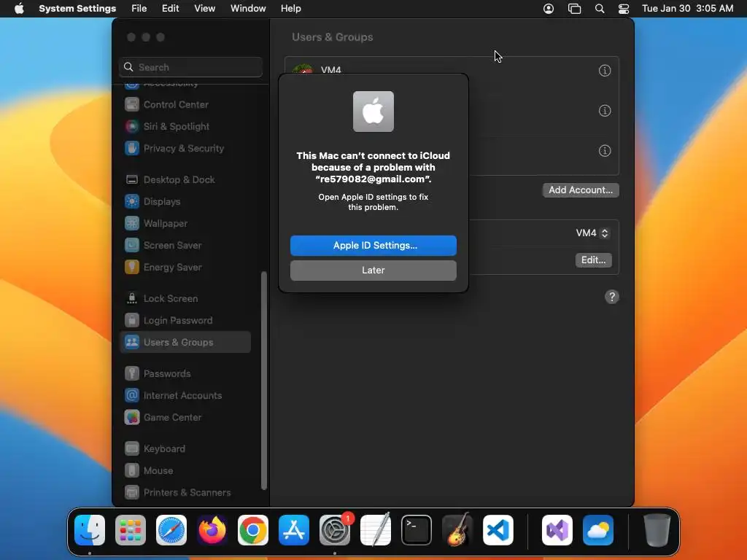Open Printers & Scanners settings

point(185,493)
